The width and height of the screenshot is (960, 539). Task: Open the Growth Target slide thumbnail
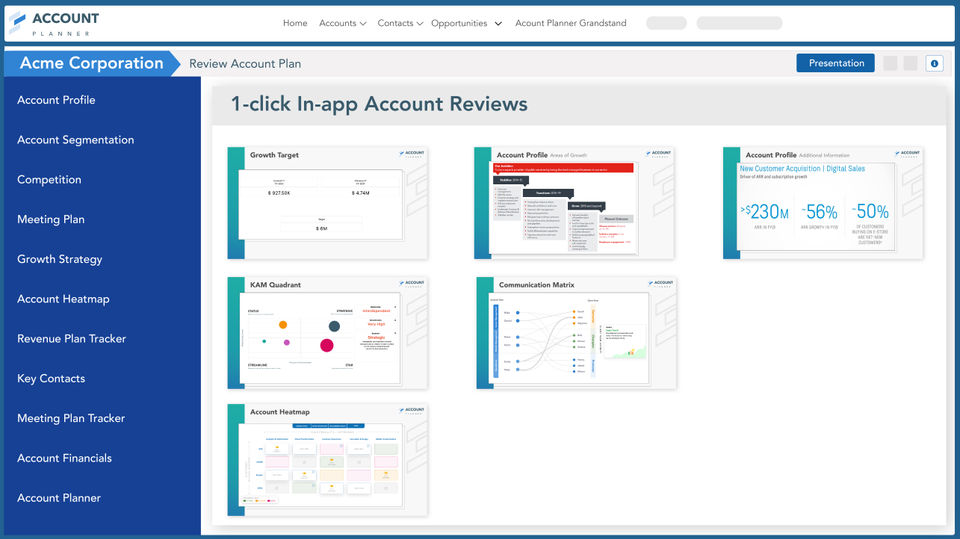tap(328, 203)
